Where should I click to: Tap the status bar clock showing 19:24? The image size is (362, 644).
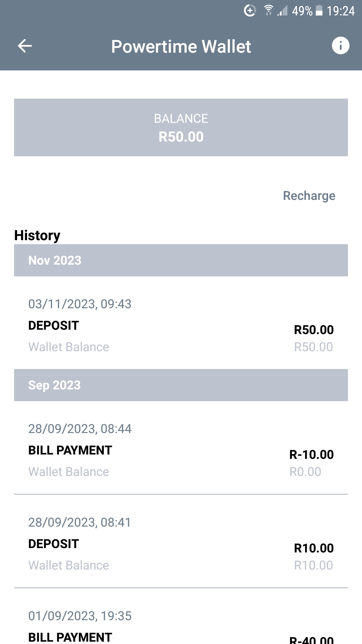tap(341, 11)
